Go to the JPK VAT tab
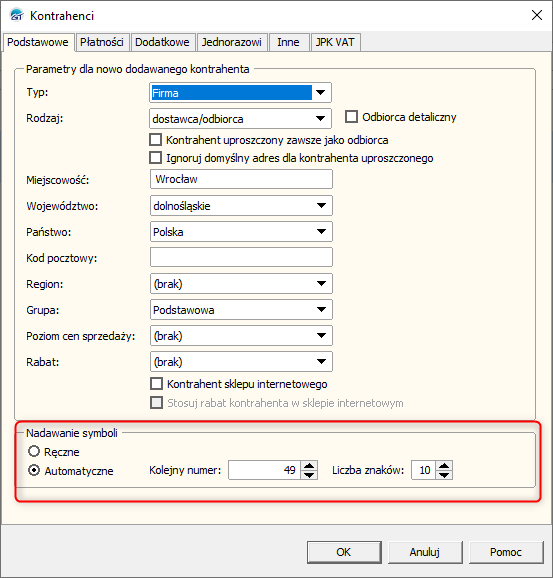 [x=335, y=42]
